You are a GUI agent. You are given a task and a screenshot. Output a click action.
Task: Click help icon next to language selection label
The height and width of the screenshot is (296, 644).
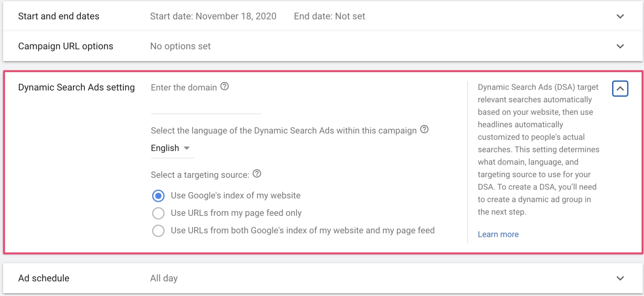click(x=425, y=129)
